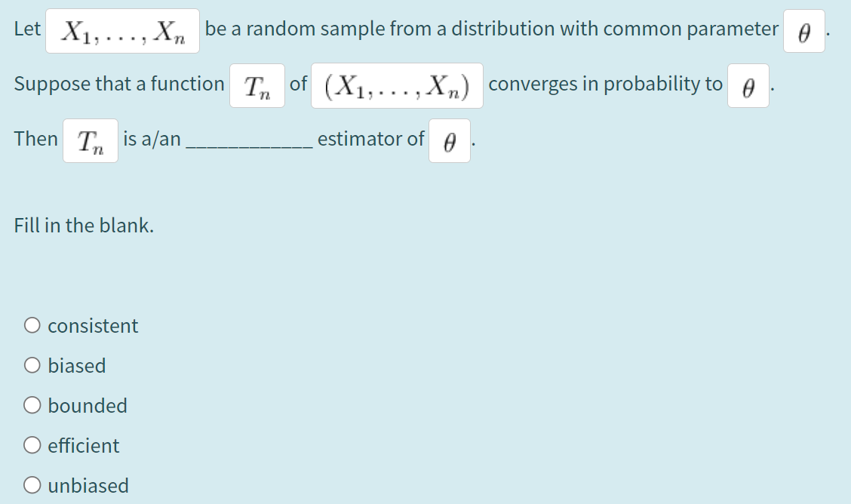Click the second Tn box
The height and width of the screenshot is (504, 851).
click(90, 140)
